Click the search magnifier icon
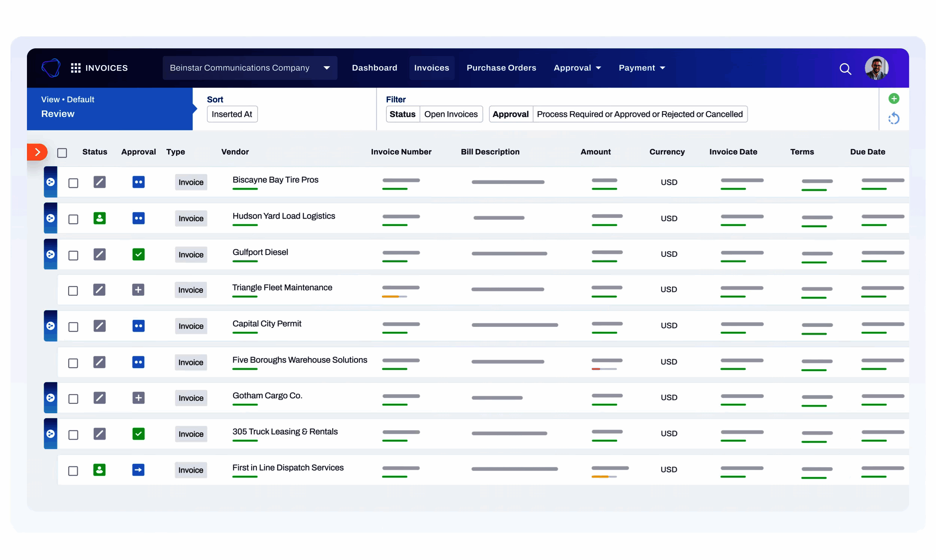936x560 pixels. point(845,69)
